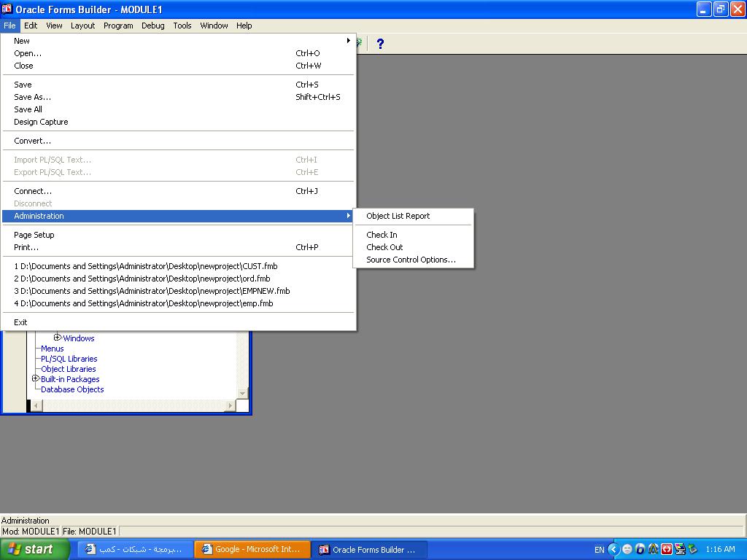The width and height of the screenshot is (747, 560).
Task: Restore down the Forms Builder window
Action: (721, 9)
